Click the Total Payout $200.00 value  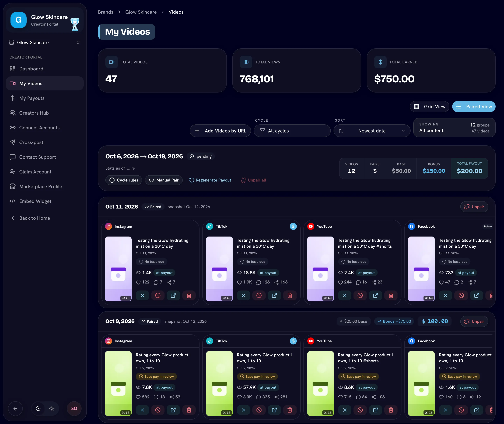pos(469,171)
